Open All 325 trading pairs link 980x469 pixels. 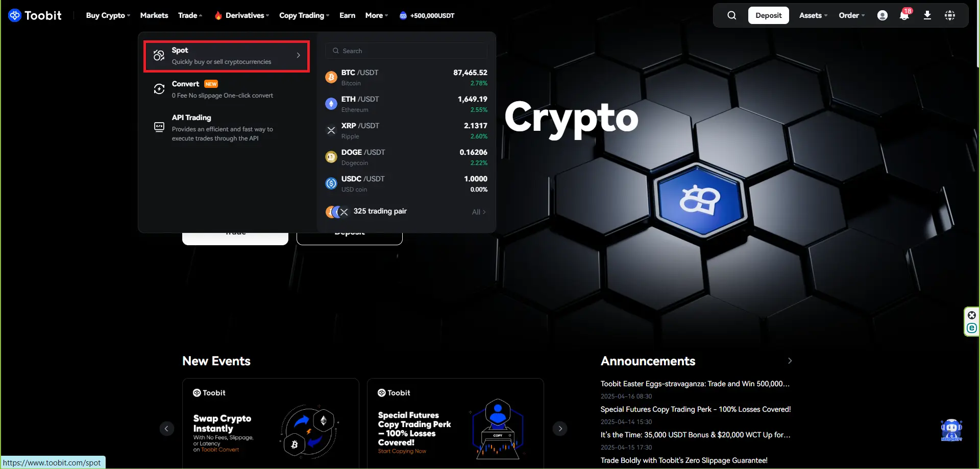pyautogui.click(x=478, y=212)
